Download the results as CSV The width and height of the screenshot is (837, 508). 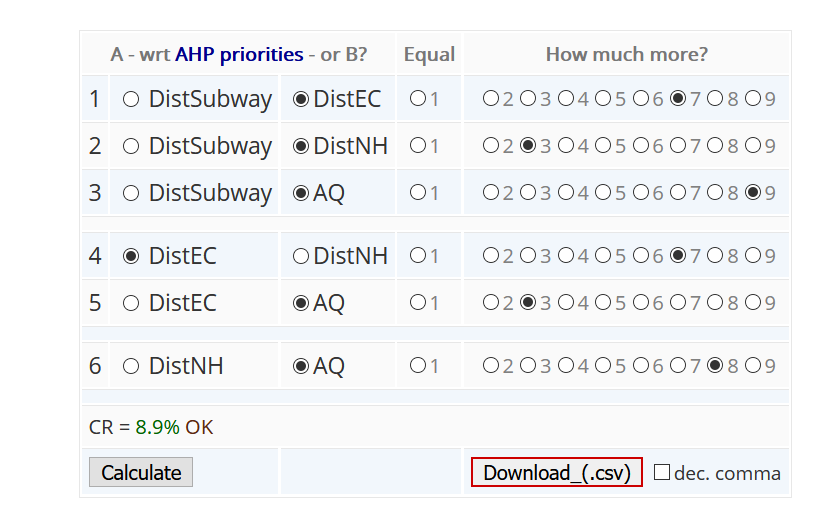(x=557, y=473)
